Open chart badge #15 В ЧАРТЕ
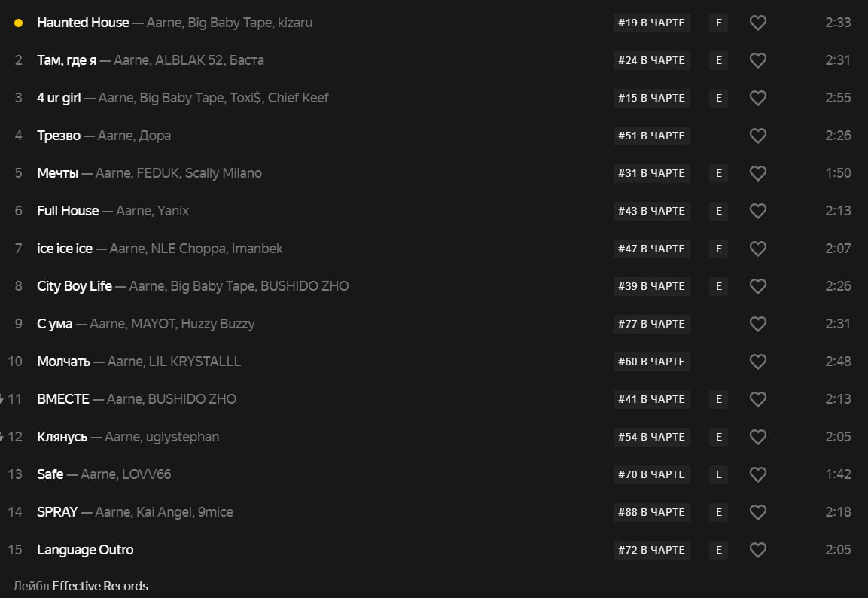The width and height of the screenshot is (868, 598). [651, 98]
